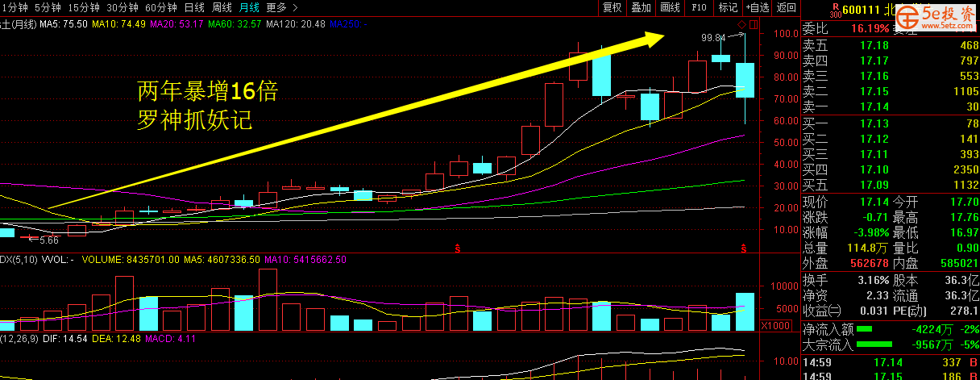Image resolution: width=980 pixels, height=380 pixels.
Task: Select the 月线 monthly tab
Action: click(249, 7)
